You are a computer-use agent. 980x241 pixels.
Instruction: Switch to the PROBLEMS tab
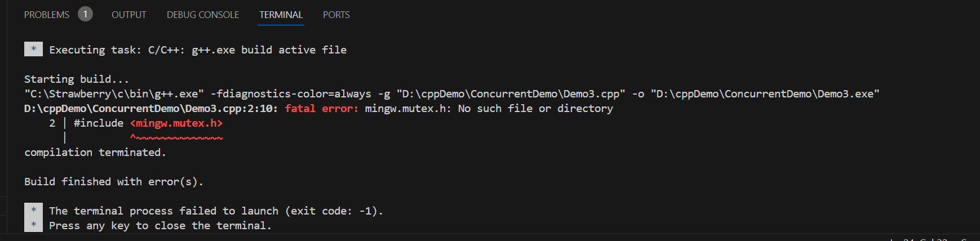point(47,15)
